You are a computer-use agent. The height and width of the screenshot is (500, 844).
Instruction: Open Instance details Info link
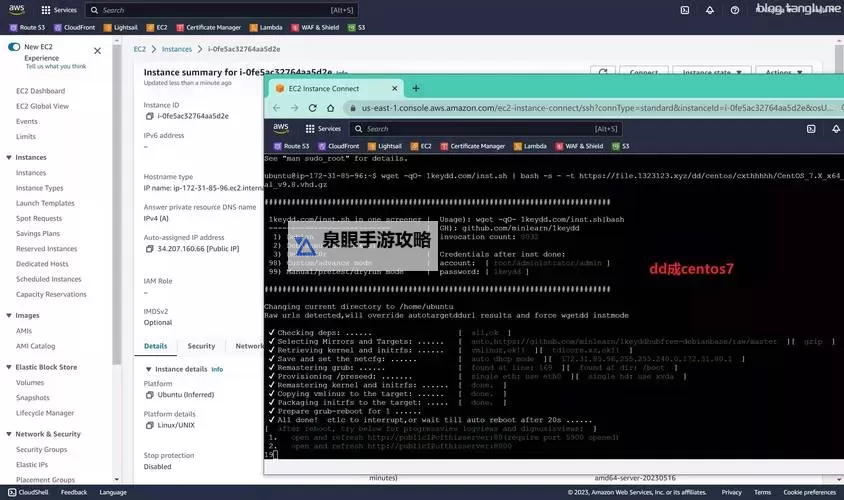point(217,370)
